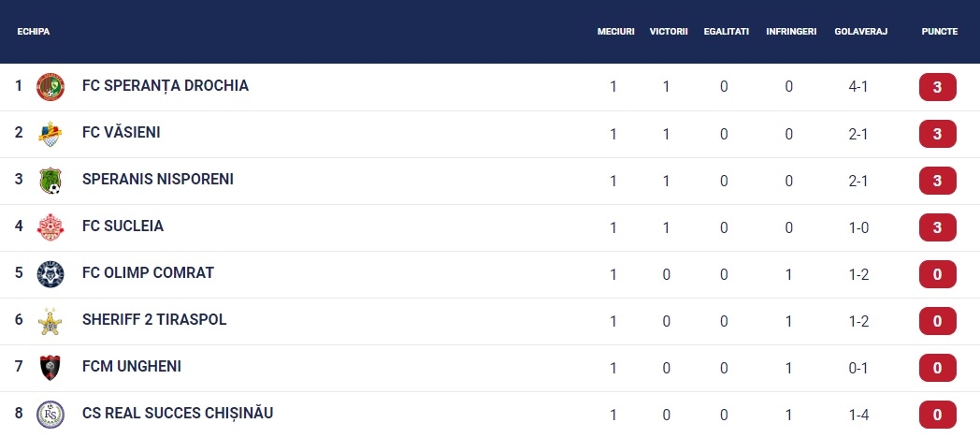Click red points badge for FCM Ungheni
The height and width of the screenshot is (438, 980).
click(938, 368)
